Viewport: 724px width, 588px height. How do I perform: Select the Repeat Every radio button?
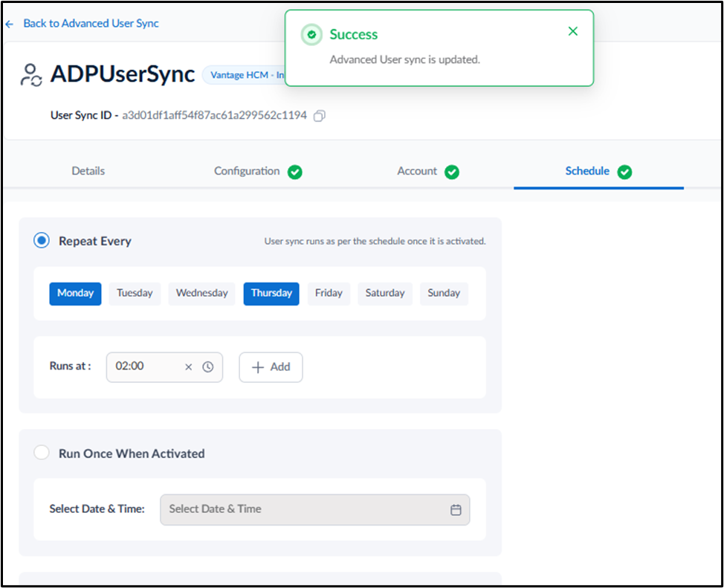pyautogui.click(x=42, y=241)
